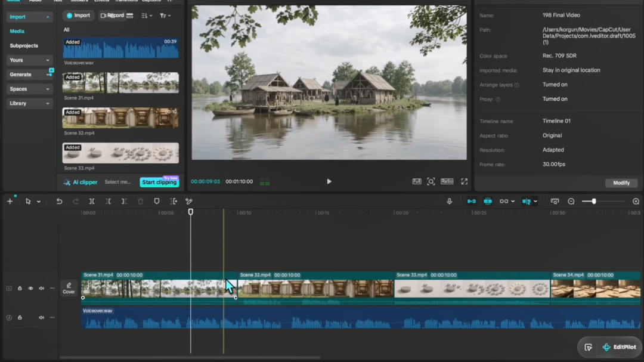Adjust the timeline zoom slider handle
The image size is (644, 362).
coord(594,202)
